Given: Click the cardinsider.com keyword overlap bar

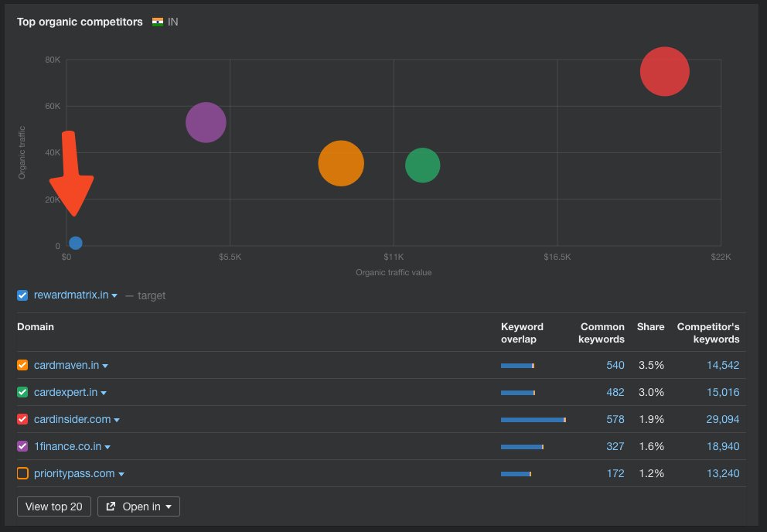Looking at the screenshot, I should click(x=533, y=420).
